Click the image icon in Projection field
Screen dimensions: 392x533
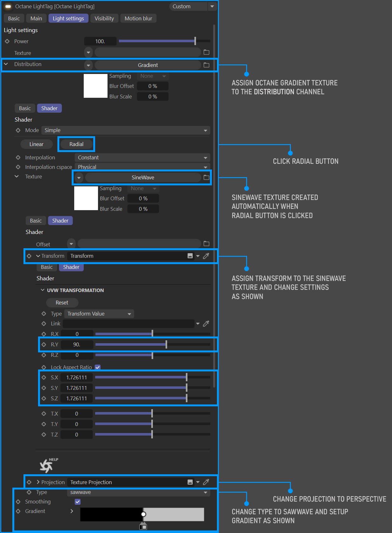coord(190,482)
